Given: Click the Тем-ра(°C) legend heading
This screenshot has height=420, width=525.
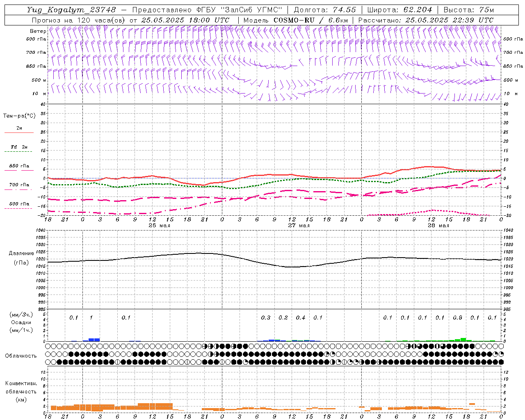Looking at the screenshot, I should pyautogui.click(x=19, y=116).
